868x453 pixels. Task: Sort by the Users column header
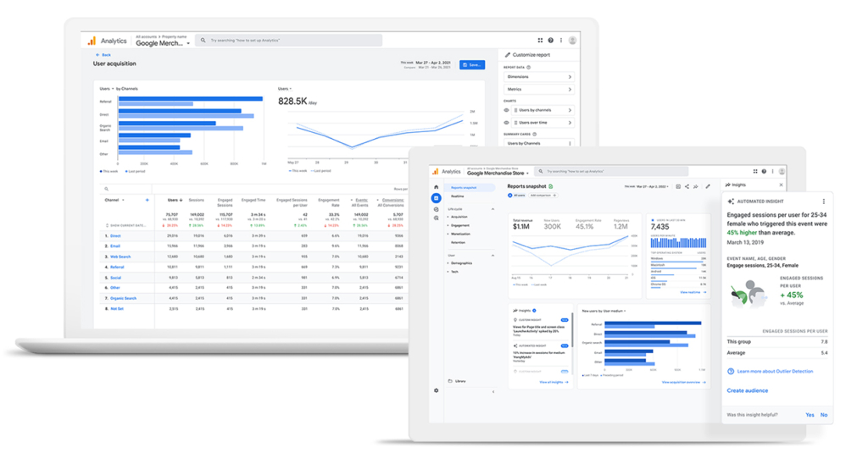[x=175, y=200]
